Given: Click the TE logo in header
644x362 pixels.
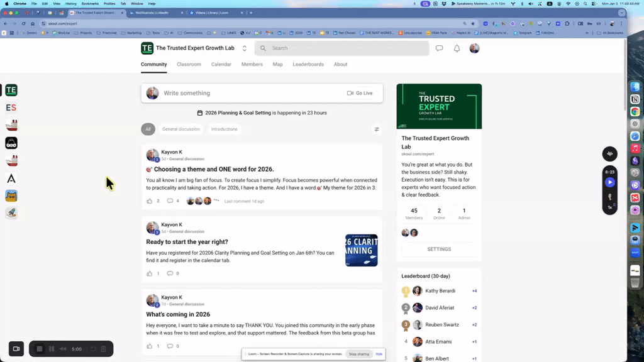Looking at the screenshot, I should 147,48.
